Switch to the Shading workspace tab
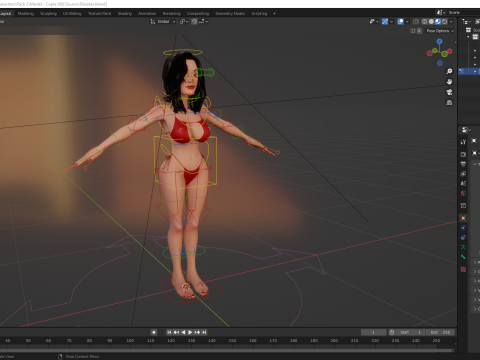The image size is (480, 360). [125, 13]
